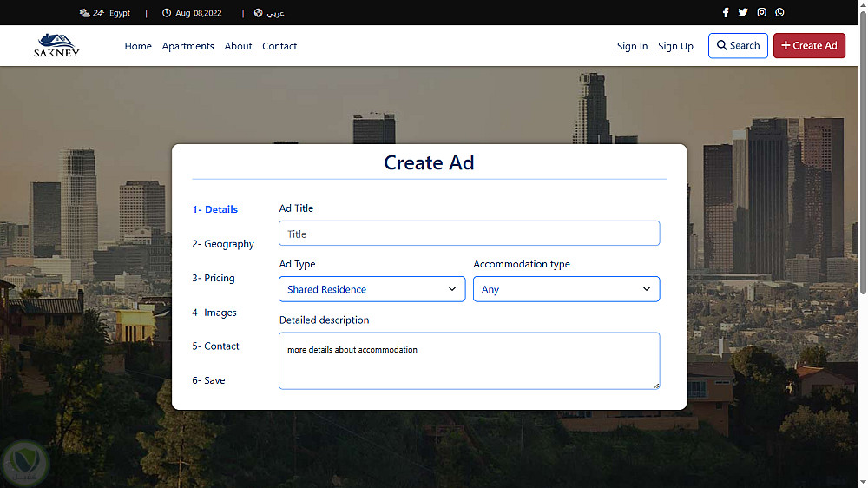Go to the 3- Pricing step
The image size is (868, 488).
coord(214,278)
